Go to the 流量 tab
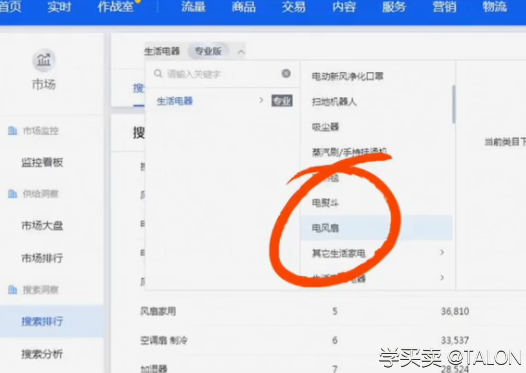Viewport: 526px width, 373px height. (194, 7)
